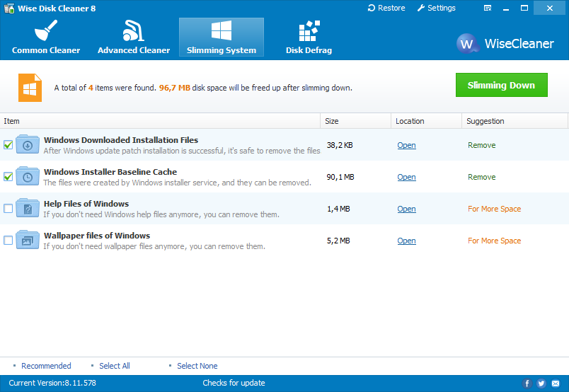Image resolution: width=569 pixels, height=392 pixels.
Task: Select the Windows Installer Baseline Cache title
Action: 110,172
